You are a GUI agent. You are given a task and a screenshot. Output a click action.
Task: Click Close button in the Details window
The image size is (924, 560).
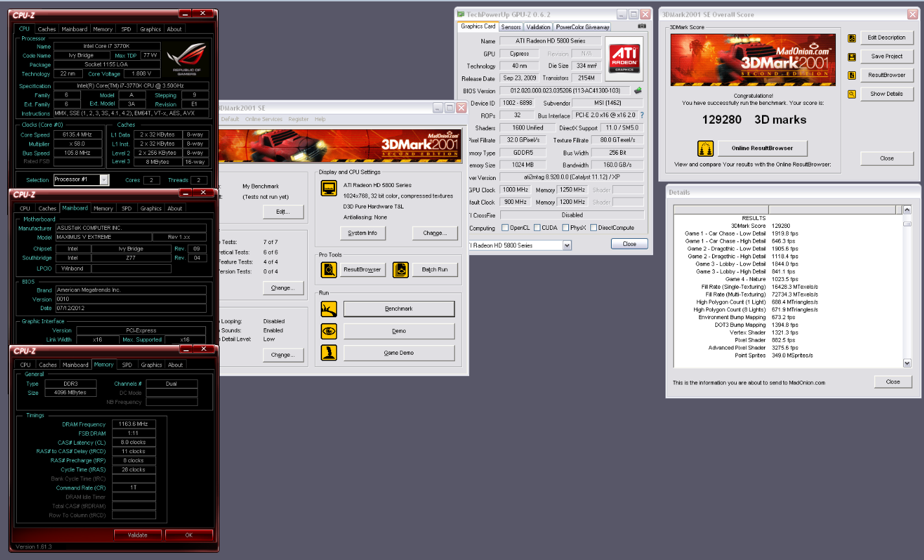pyautogui.click(x=893, y=382)
